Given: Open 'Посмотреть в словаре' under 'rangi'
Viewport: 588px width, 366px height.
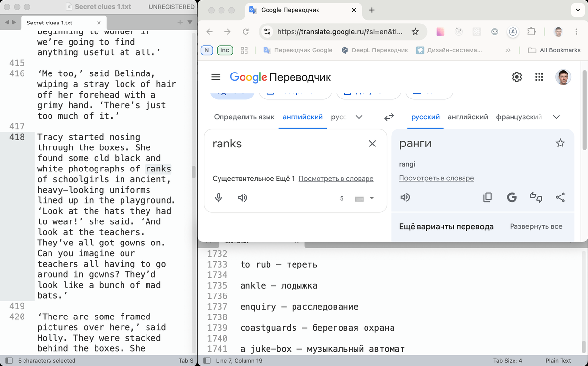Looking at the screenshot, I should 437,178.
